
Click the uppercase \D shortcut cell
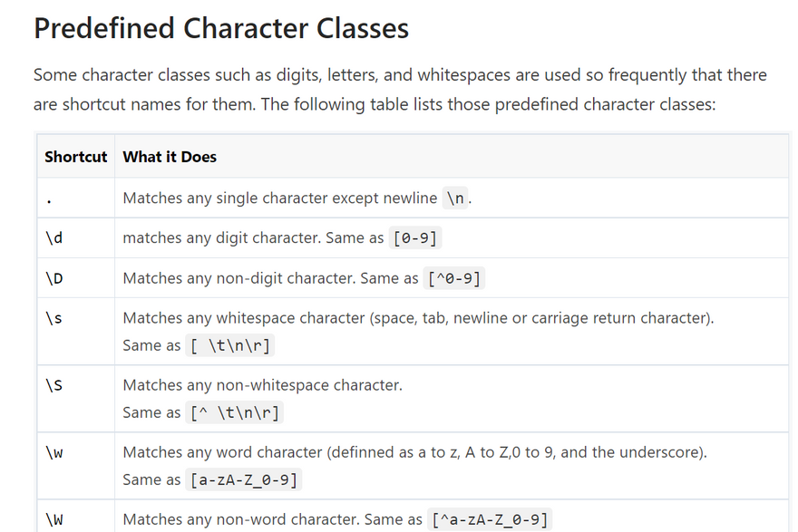click(x=54, y=278)
